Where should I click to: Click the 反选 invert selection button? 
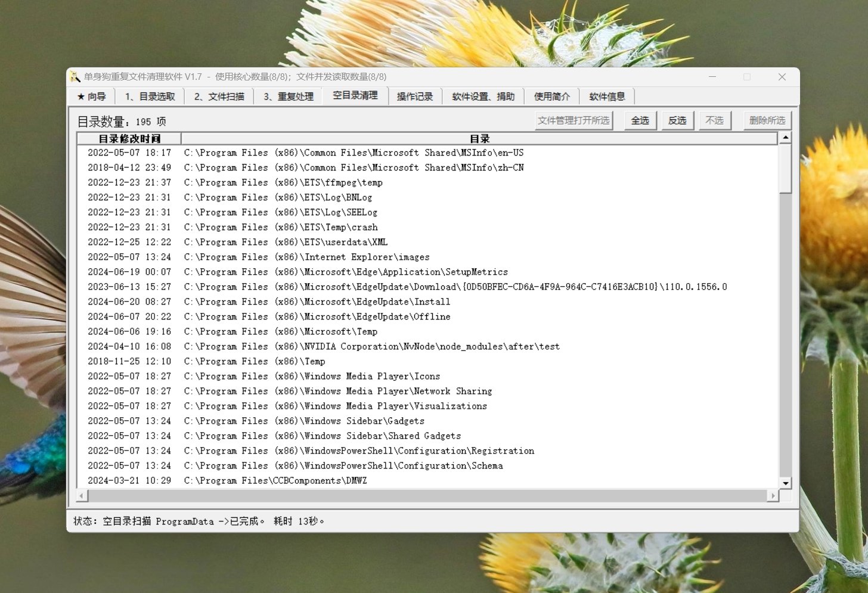coord(677,120)
